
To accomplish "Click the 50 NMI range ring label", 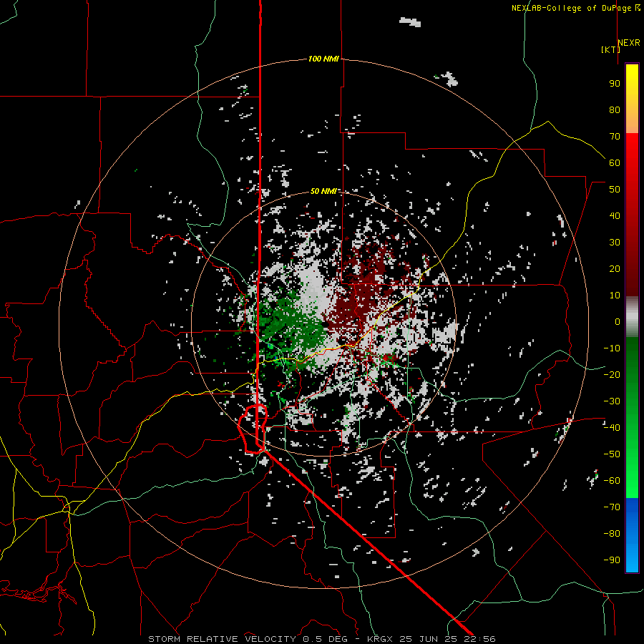I will [x=323, y=191].
